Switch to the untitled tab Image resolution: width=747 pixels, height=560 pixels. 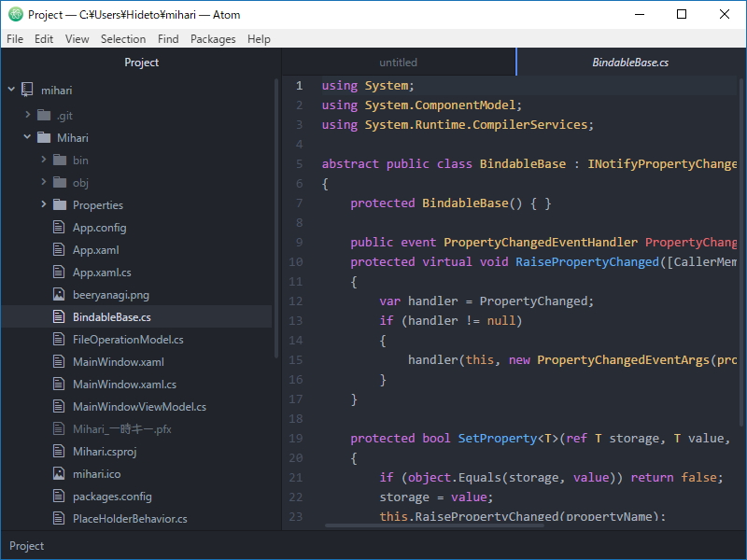pos(399,62)
